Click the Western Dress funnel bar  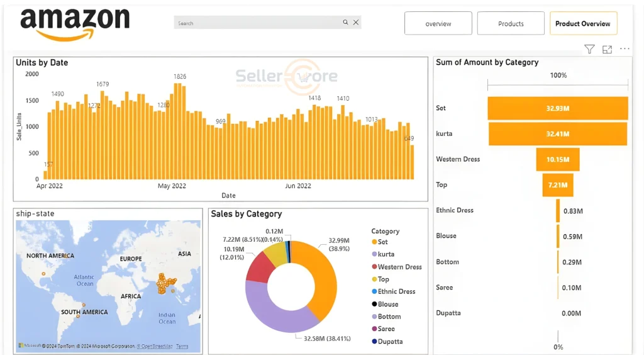(558, 159)
